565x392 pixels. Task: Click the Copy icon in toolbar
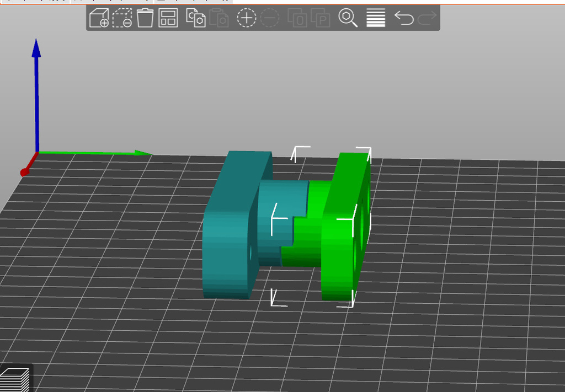(x=196, y=18)
